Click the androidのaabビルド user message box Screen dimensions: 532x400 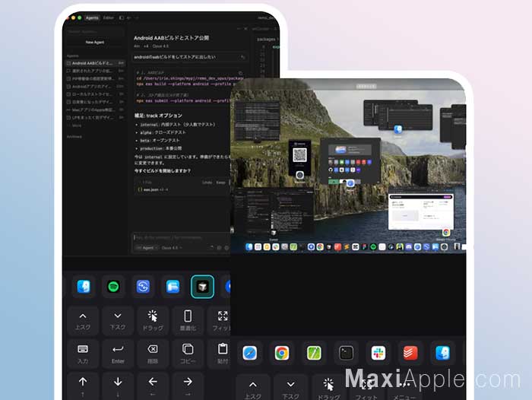pos(189,57)
